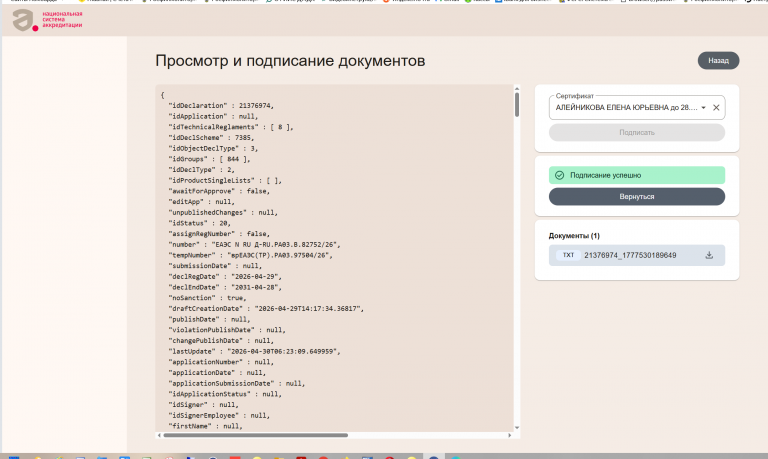
Task: Click the JSON viewer scroll down arrow
Action: (x=517, y=428)
